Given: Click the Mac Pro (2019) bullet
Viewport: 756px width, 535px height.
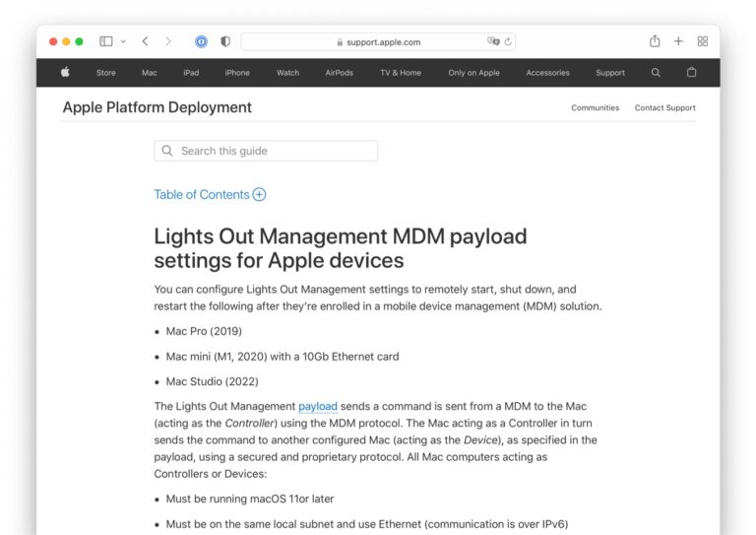Looking at the screenshot, I should pyautogui.click(x=204, y=331).
